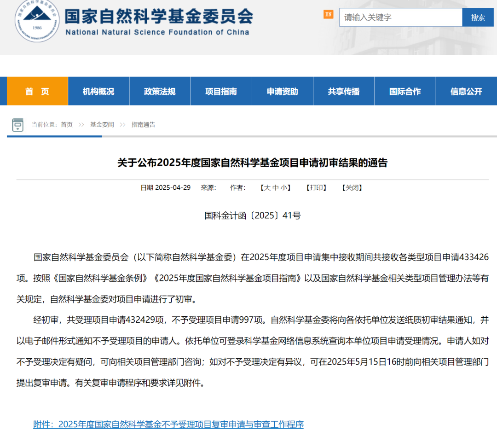The width and height of the screenshot is (497, 448).
Task: Set article font size to 小
Action: 284,188
